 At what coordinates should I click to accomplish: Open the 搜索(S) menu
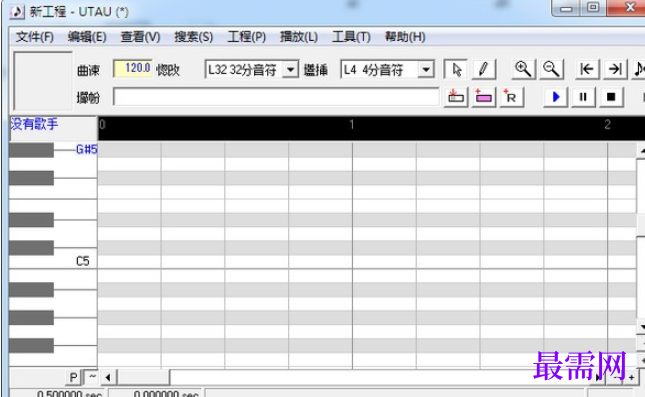[193, 37]
